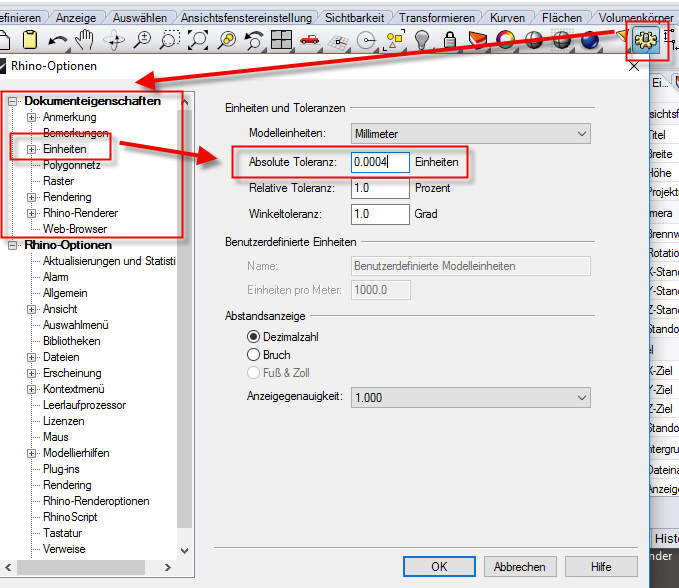Click the Options gear icon in toolbar
The image size is (679, 588).
click(x=645, y=41)
